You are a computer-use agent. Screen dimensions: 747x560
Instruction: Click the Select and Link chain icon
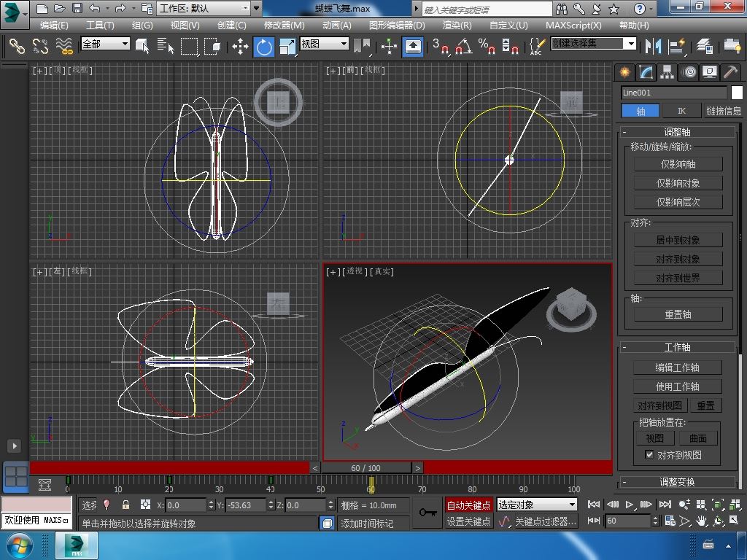point(16,47)
